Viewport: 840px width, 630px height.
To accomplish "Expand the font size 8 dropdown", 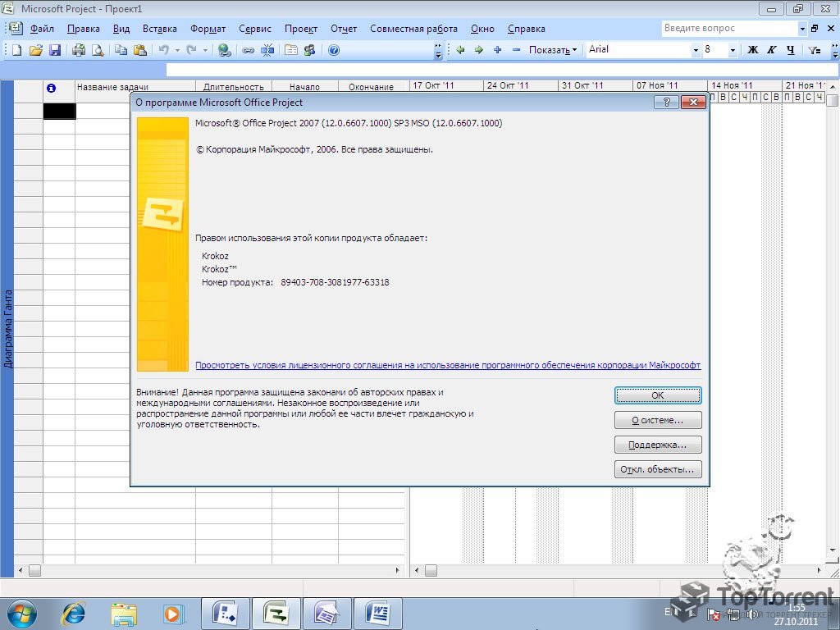I will pos(733,50).
